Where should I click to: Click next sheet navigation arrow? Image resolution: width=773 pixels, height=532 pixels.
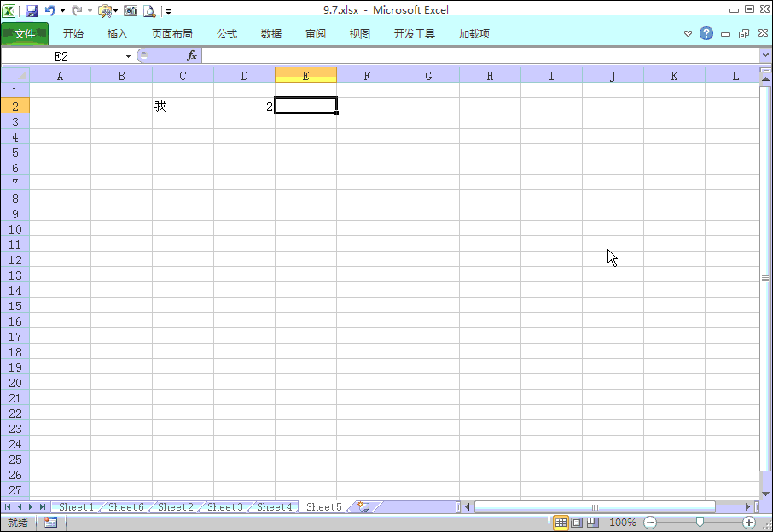(31, 507)
